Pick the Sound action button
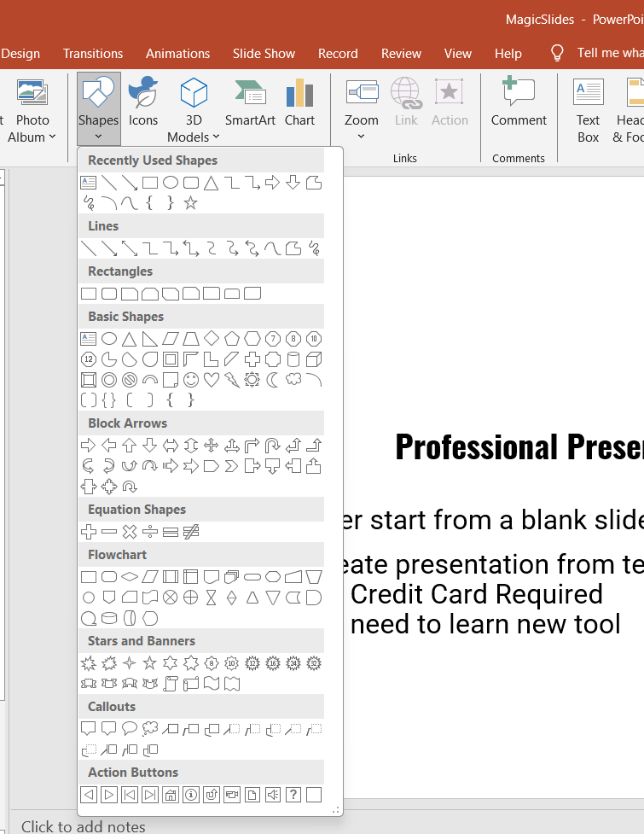 (x=273, y=795)
